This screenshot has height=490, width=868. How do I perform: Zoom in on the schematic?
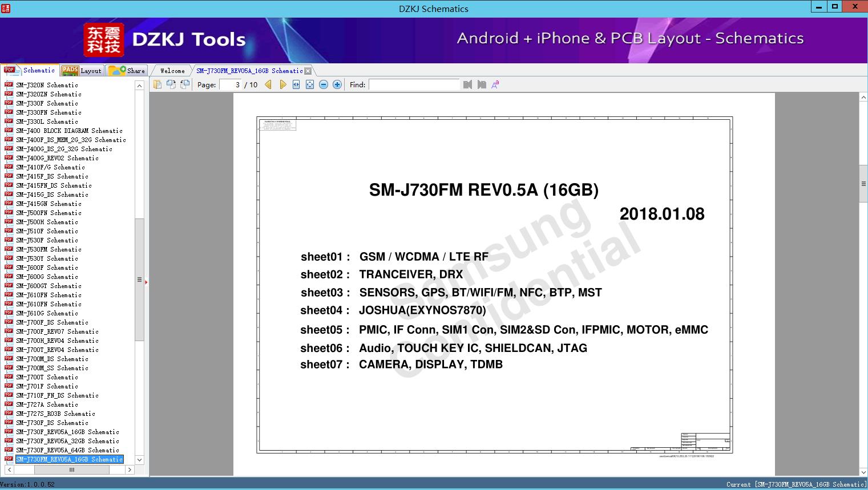pyautogui.click(x=337, y=84)
